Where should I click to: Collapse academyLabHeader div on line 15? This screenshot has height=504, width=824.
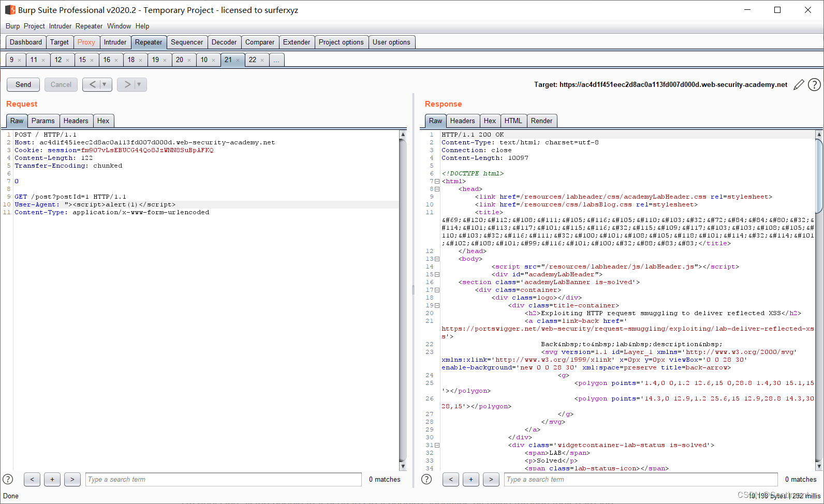click(x=437, y=274)
